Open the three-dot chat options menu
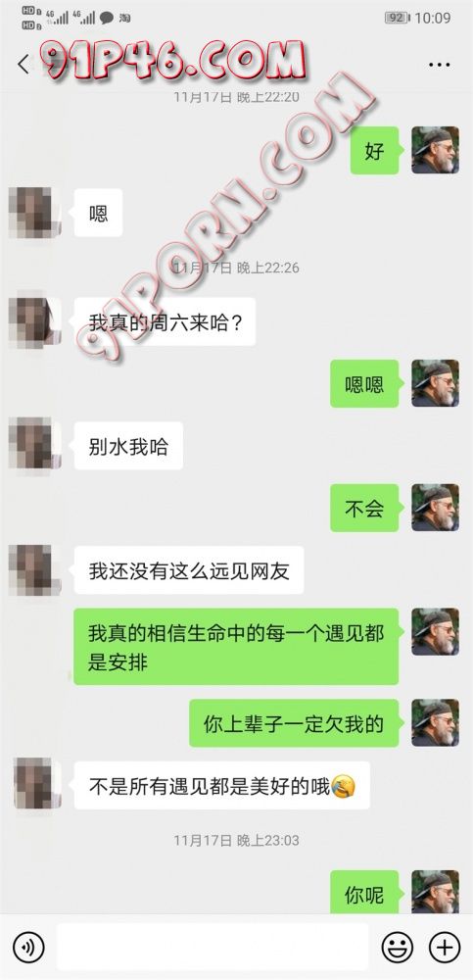 (x=440, y=65)
